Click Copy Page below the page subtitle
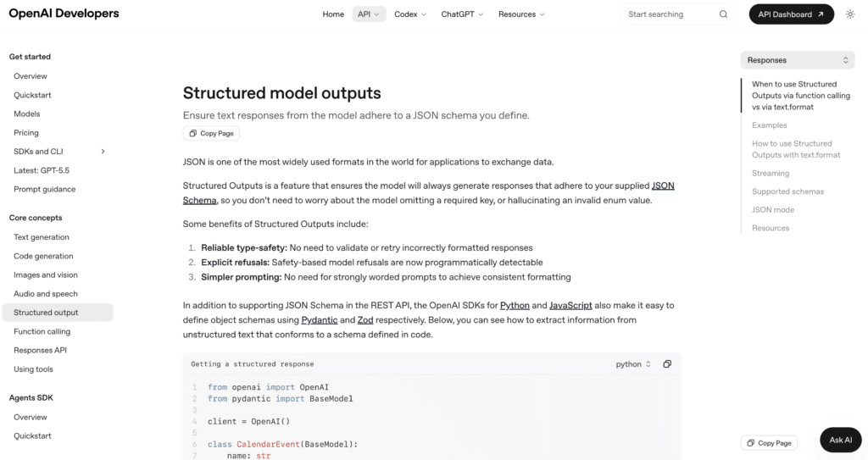868x460 pixels. (x=211, y=133)
